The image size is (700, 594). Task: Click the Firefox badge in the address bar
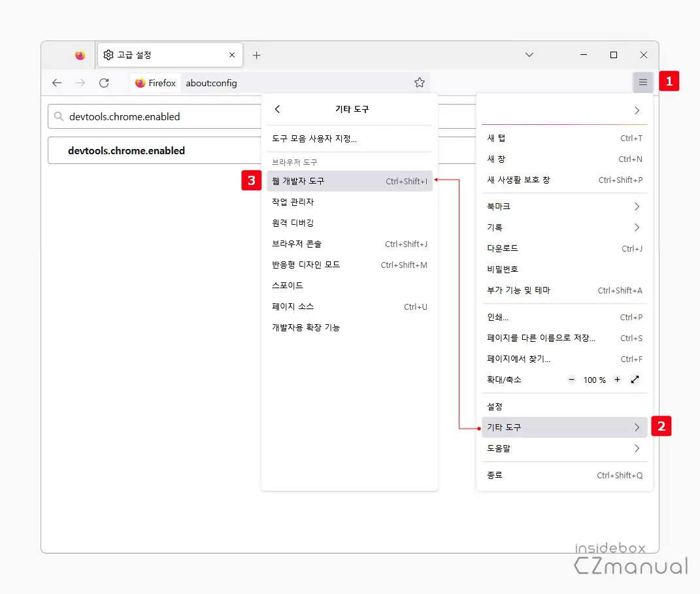pyautogui.click(x=154, y=83)
